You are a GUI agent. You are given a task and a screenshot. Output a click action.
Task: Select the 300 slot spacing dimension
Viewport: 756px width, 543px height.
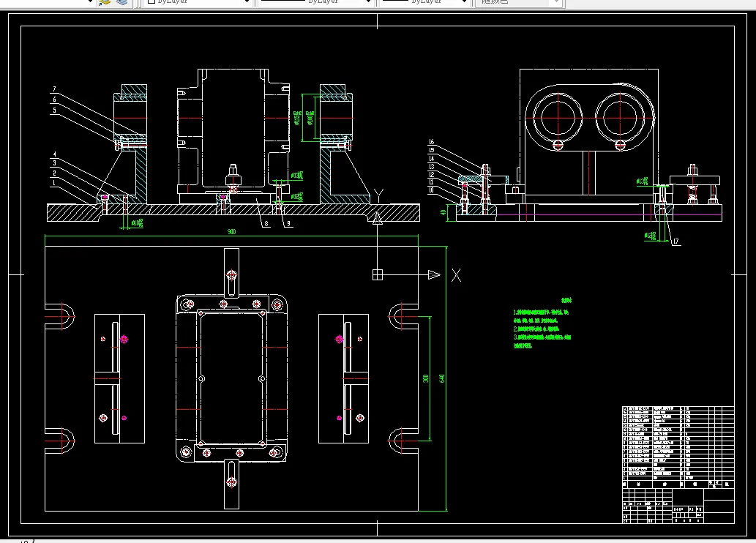coord(425,378)
